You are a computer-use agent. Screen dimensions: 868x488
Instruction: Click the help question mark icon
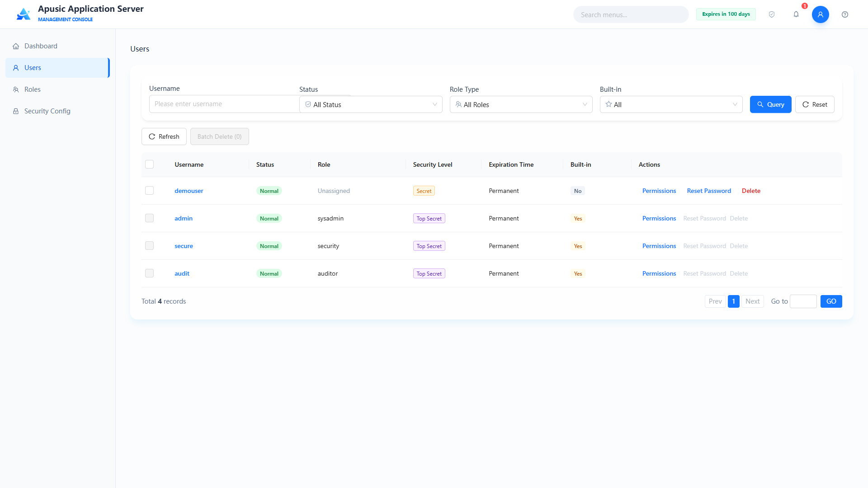pyautogui.click(x=844, y=14)
